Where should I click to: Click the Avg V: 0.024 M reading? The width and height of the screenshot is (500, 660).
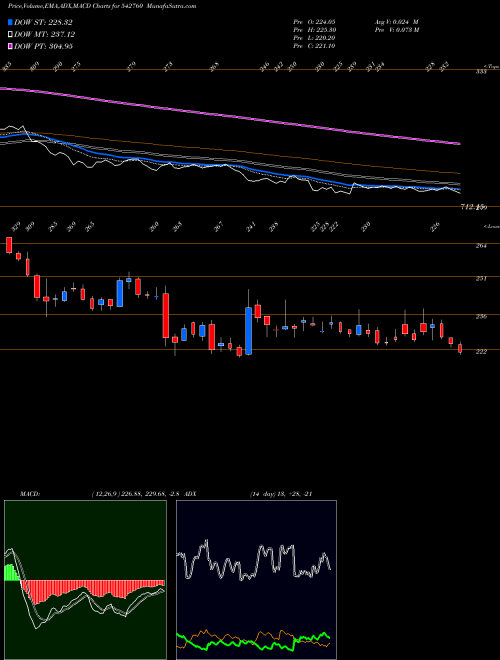point(396,22)
